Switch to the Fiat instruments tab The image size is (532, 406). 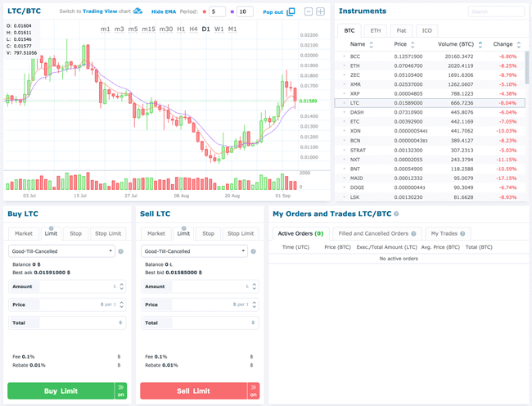(401, 31)
